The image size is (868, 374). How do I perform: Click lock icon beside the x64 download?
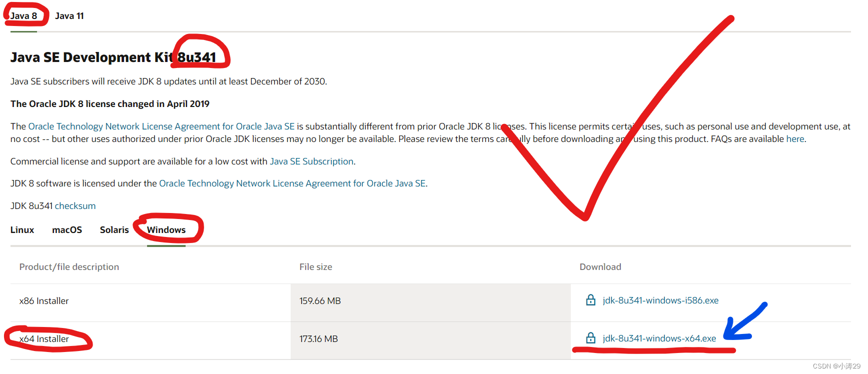(591, 338)
